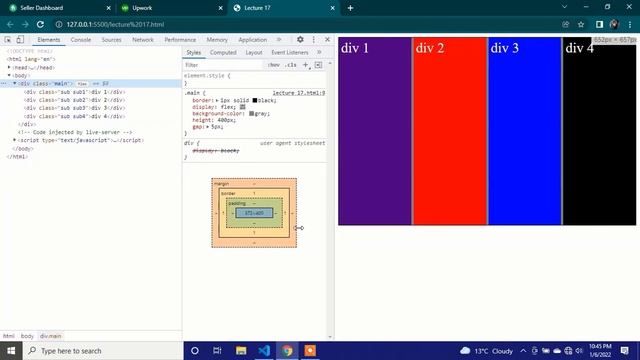Toggle the flex badge on div.main
Image resolution: width=640 pixels, height=360 pixels.
click(x=82, y=84)
